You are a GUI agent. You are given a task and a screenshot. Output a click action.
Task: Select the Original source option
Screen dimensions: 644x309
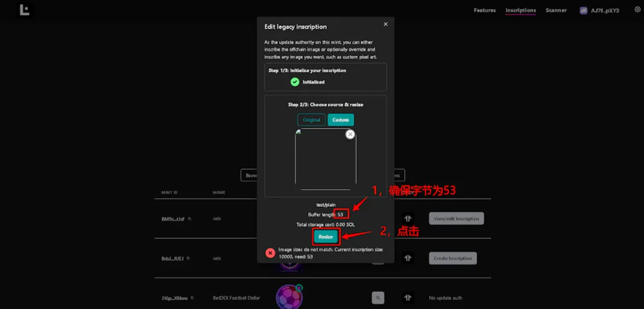point(311,120)
